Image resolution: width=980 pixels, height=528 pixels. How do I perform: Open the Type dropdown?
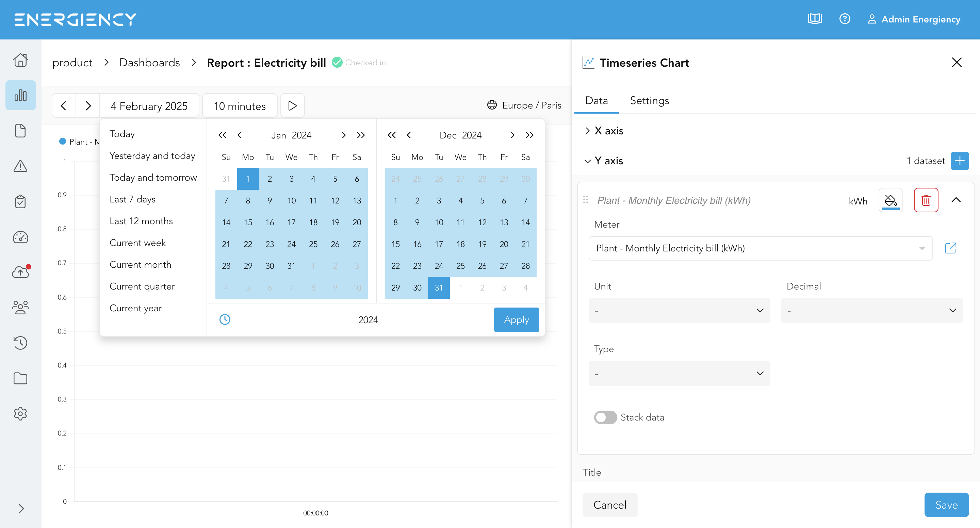pos(679,373)
